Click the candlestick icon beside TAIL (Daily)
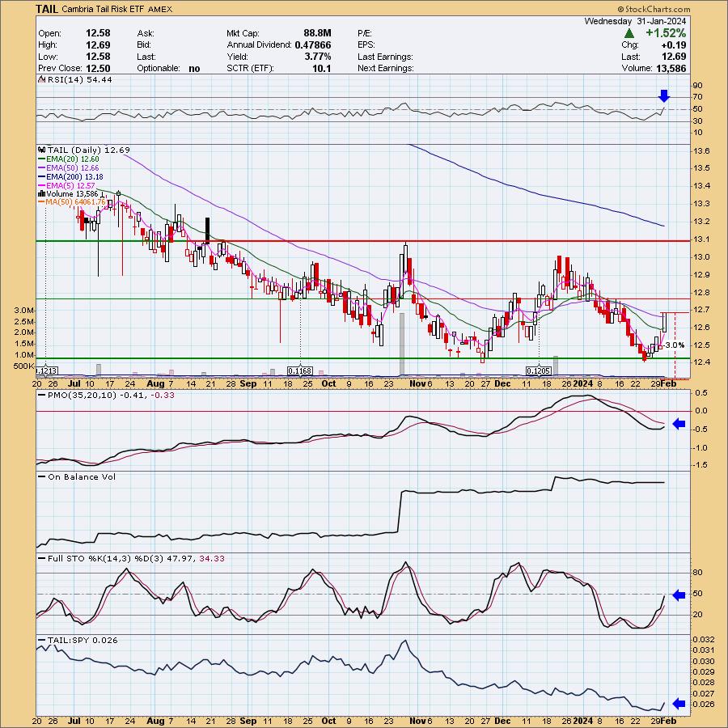The image size is (728, 728). point(42,150)
